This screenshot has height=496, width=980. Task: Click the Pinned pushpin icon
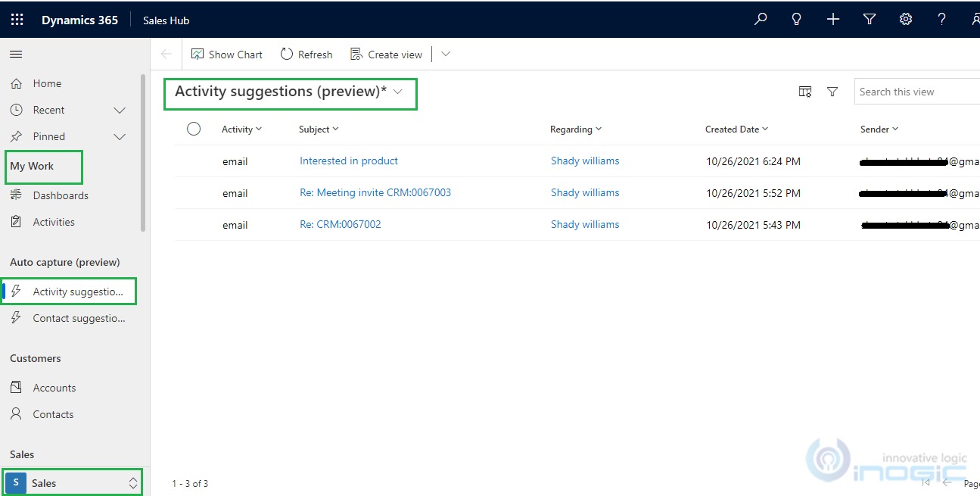pyautogui.click(x=16, y=136)
